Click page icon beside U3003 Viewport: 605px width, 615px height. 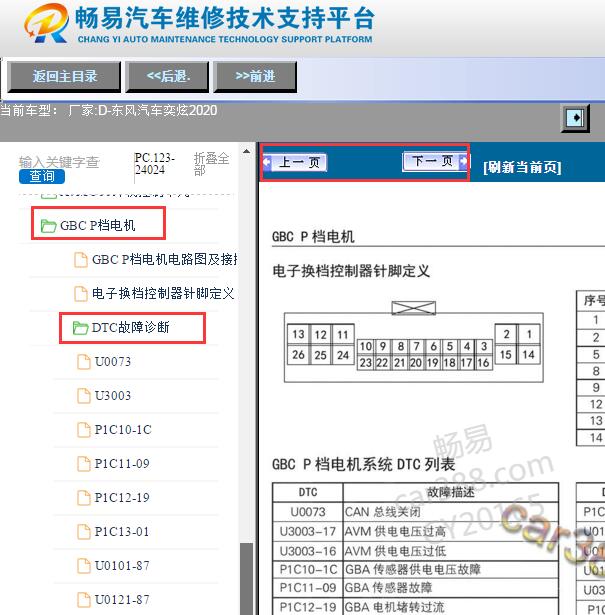(x=84, y=396)
